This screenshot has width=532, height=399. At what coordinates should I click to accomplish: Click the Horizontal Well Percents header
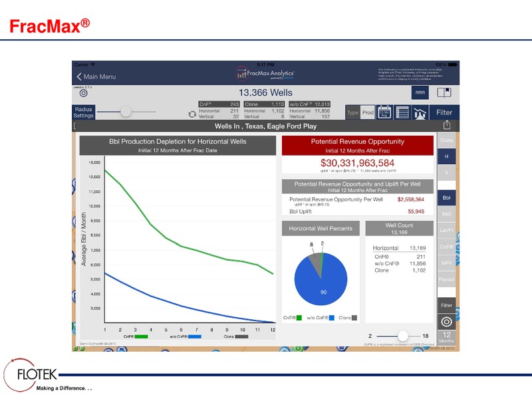pos(321,228)
